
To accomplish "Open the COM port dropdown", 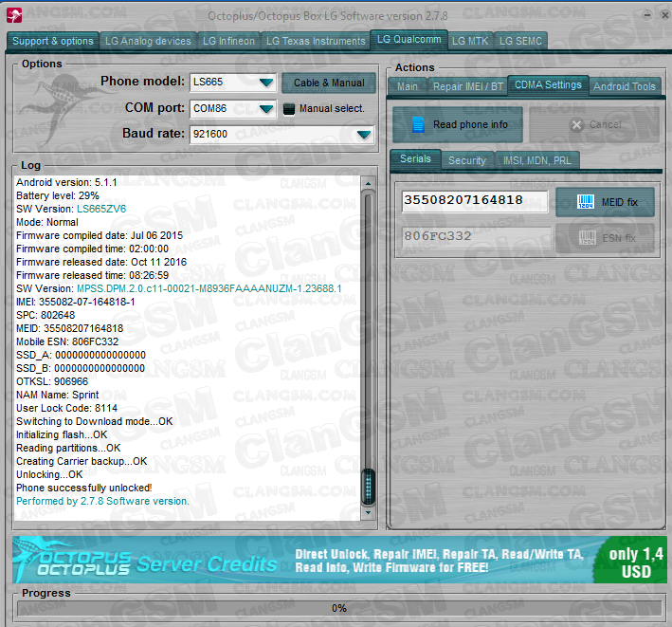I will click(x=266, y=108).
